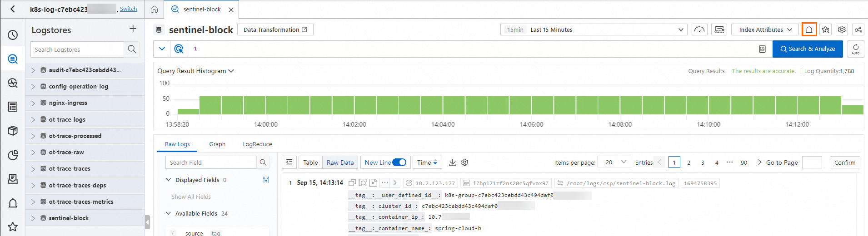868x236 pixels.
Task: Click the query cursor icon next to query box
Action: (179, 49)
